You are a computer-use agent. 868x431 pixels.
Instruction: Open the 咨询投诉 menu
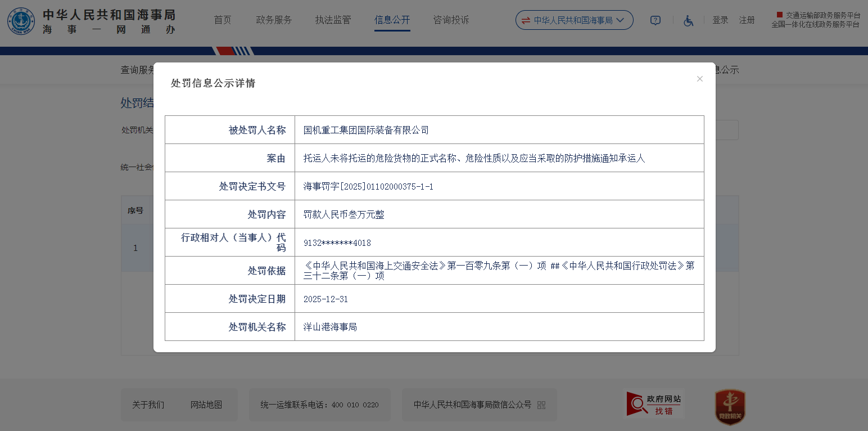click(x=451, y=20)
